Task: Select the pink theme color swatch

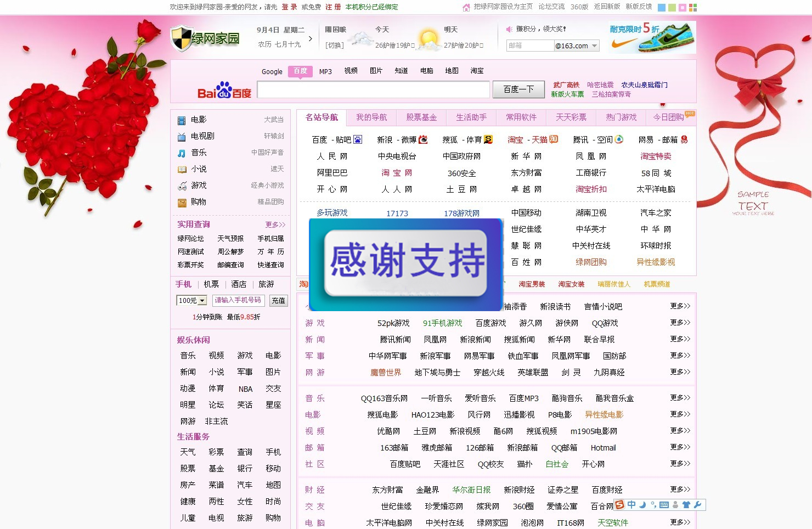Action: pos(682,8)
